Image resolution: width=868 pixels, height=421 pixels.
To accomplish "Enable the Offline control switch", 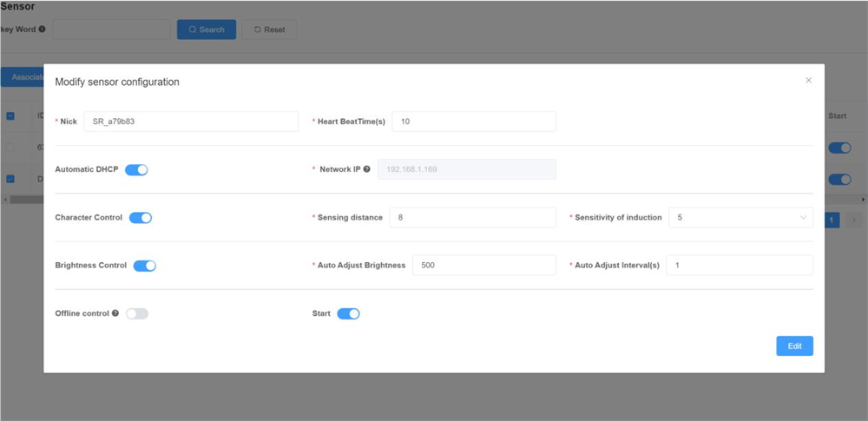I will click(137, 313).
